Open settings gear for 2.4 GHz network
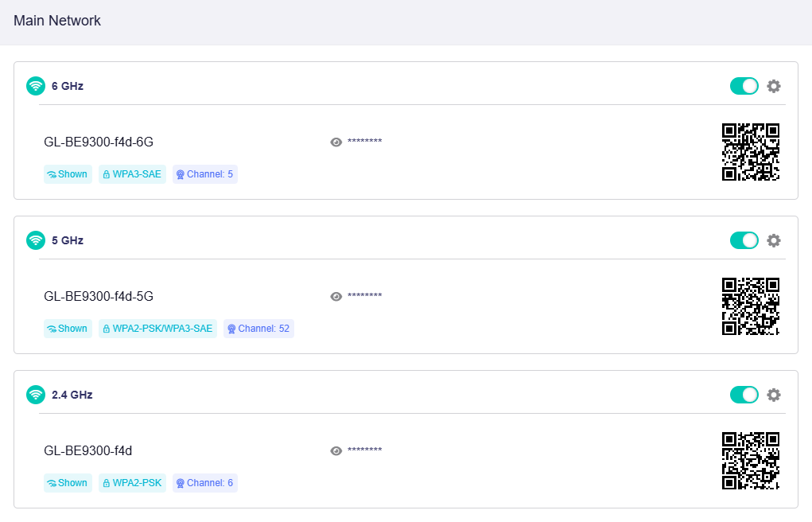 [x=774, y=395]
